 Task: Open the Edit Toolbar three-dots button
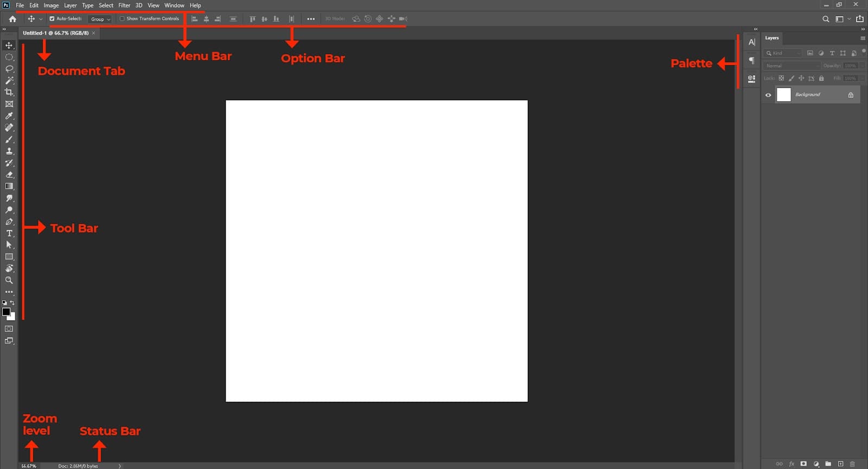click(9, 292)
